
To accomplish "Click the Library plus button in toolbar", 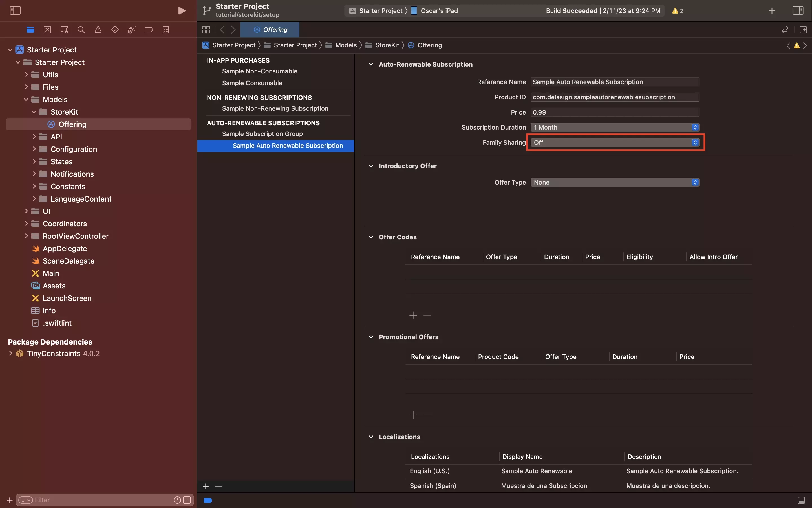I will [x=772, y=11].
